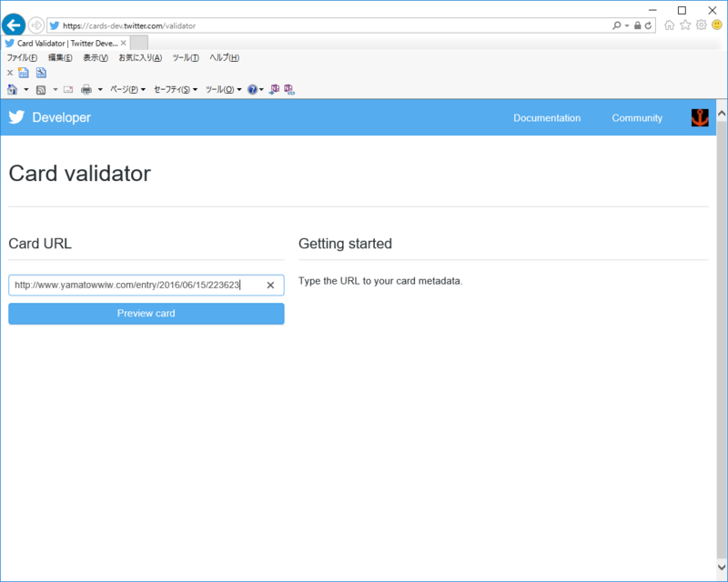728x582 pixels.
Task: Expand the address bar search dropdown arrow
Action: click(627, 25)
